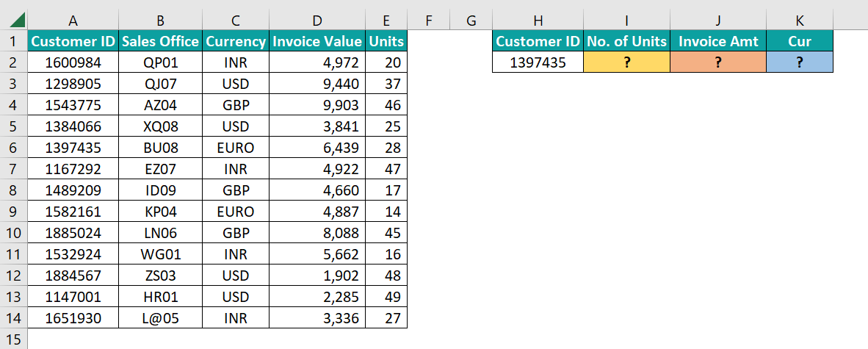Select cell containing 1489209
This screenshot has width=868, height=349.
pos(73,190)
